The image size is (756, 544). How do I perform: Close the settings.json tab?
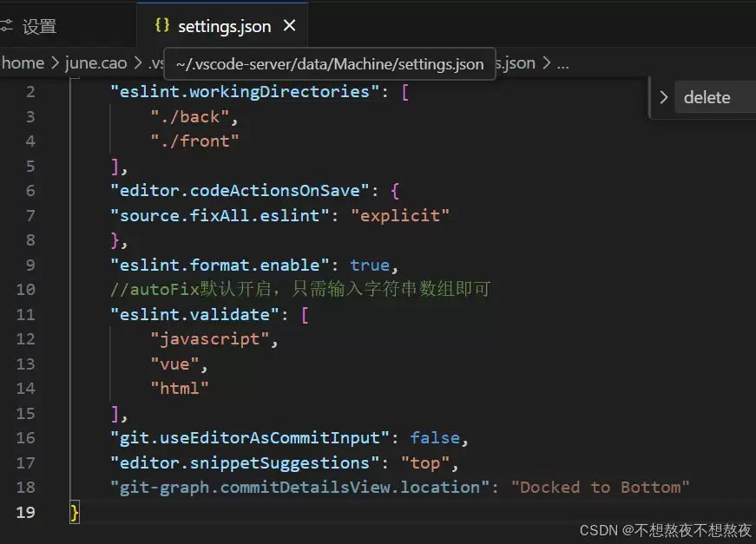(289, 25)
